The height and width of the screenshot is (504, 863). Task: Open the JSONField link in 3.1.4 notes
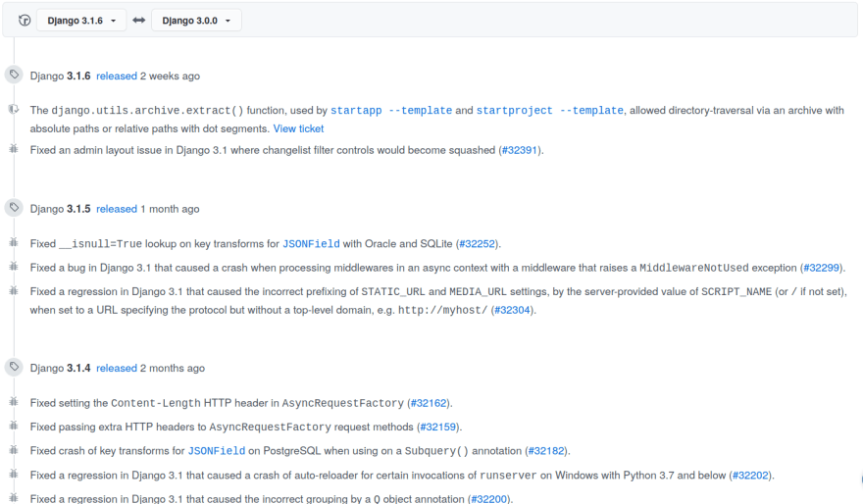tap(217, 451)
